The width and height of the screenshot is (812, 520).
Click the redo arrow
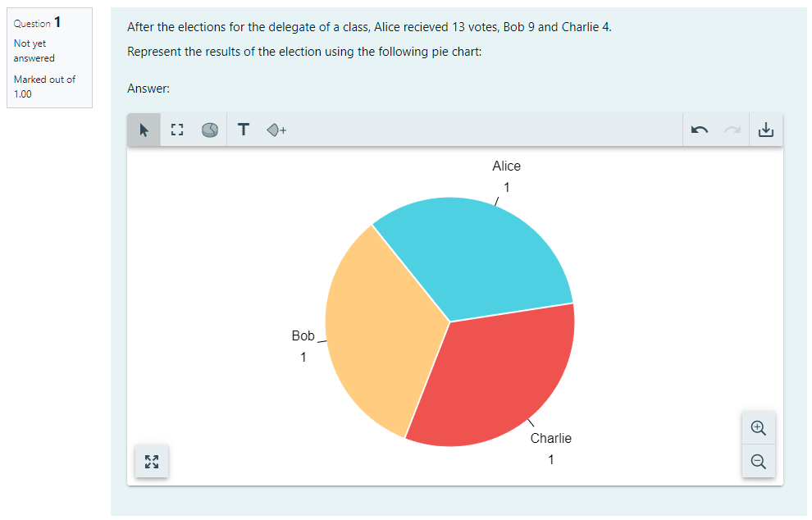tap(732, 130)
